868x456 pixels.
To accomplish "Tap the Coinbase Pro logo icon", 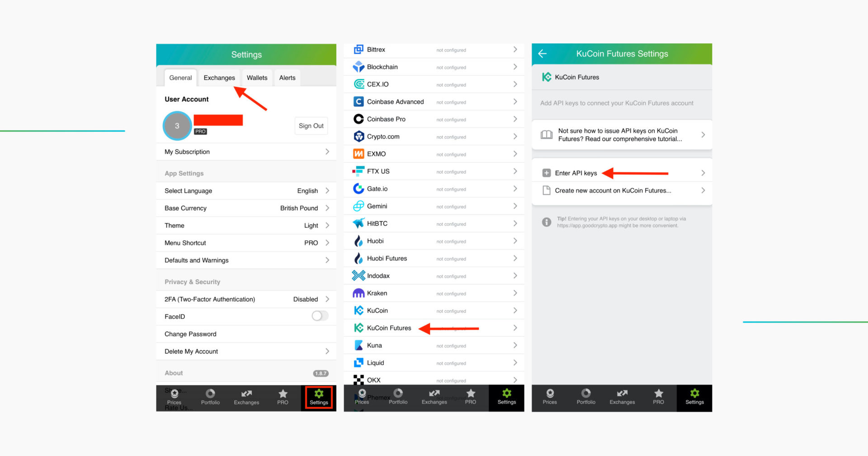I will 359,119.
